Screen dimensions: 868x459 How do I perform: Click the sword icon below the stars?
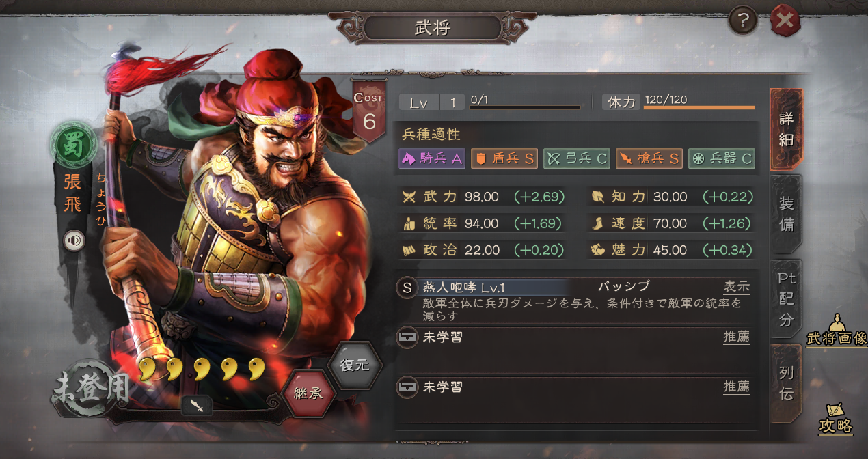[x=197, y=405]
